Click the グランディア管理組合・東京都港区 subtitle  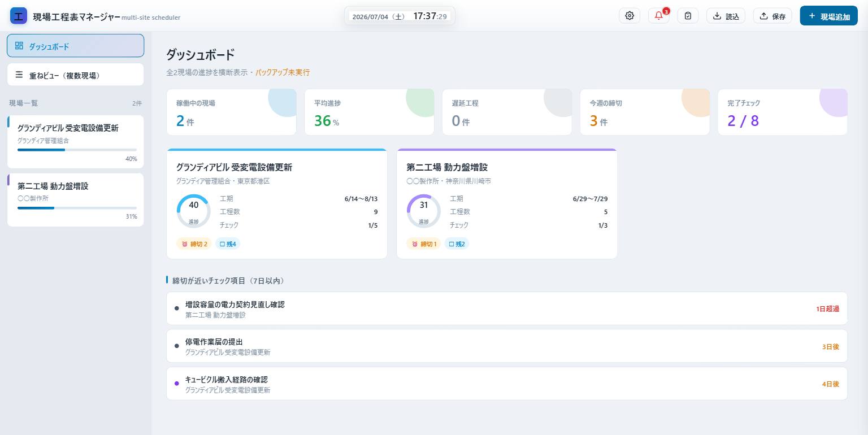pyautogui.click(x=223, y=181)
